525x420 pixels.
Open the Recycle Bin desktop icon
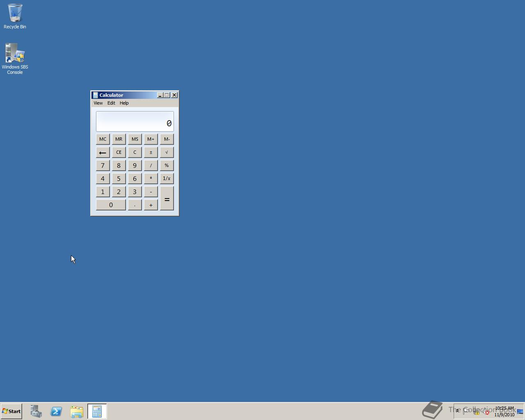[x=15, y=16]
